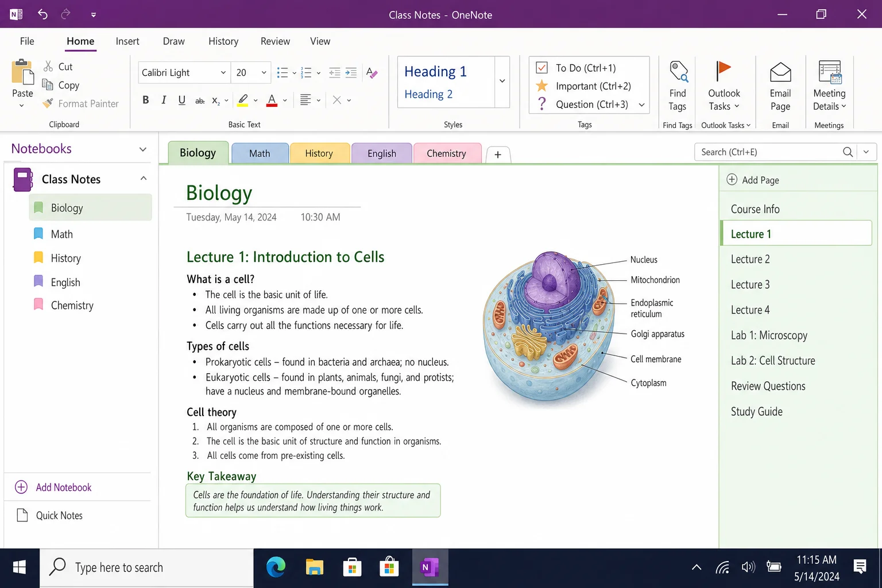Toggle Underline formatting
This screenshot has width=882, height=588.
point(181,100)
